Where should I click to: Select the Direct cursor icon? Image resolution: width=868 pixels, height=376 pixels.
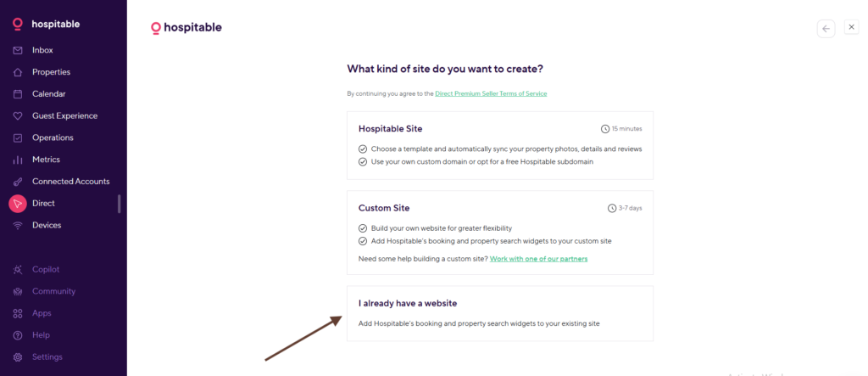tap(18, 204)
